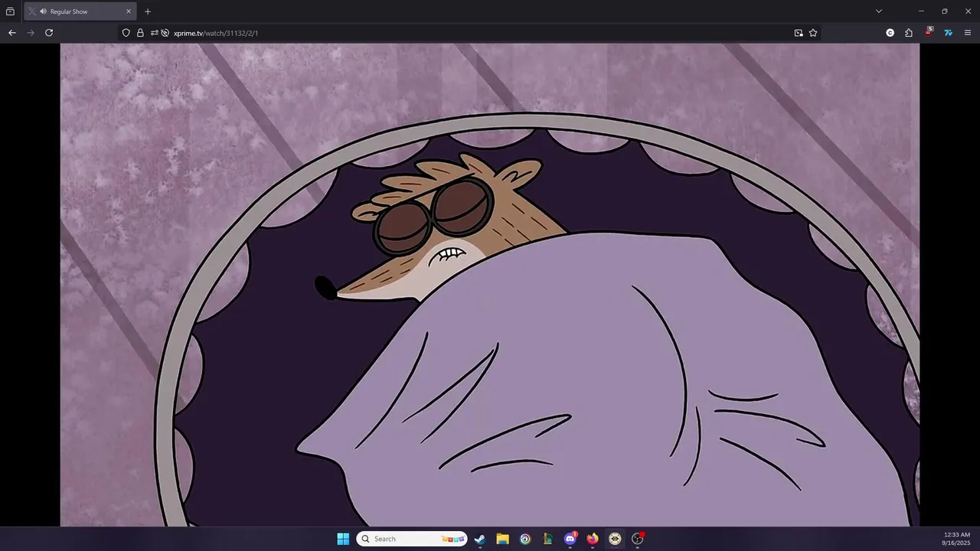Screen dimensions: 980x551
Task: View site security padlock information
Action: point(140,33)
